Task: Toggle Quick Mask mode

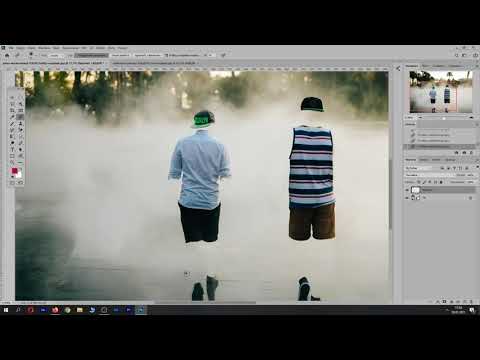Action: click(x=12, y=183)
